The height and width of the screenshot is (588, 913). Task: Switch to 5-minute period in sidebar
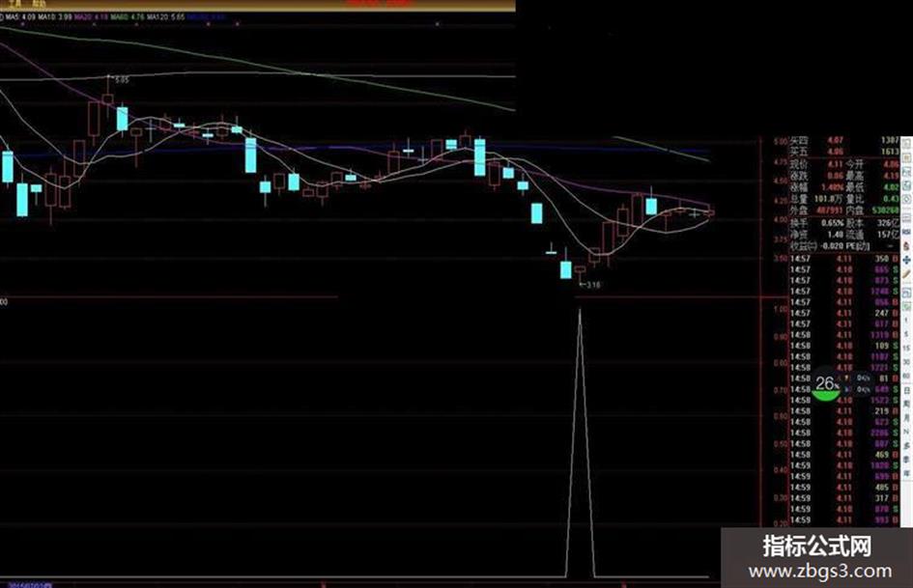pyautogui.click(x=906, y=334)
